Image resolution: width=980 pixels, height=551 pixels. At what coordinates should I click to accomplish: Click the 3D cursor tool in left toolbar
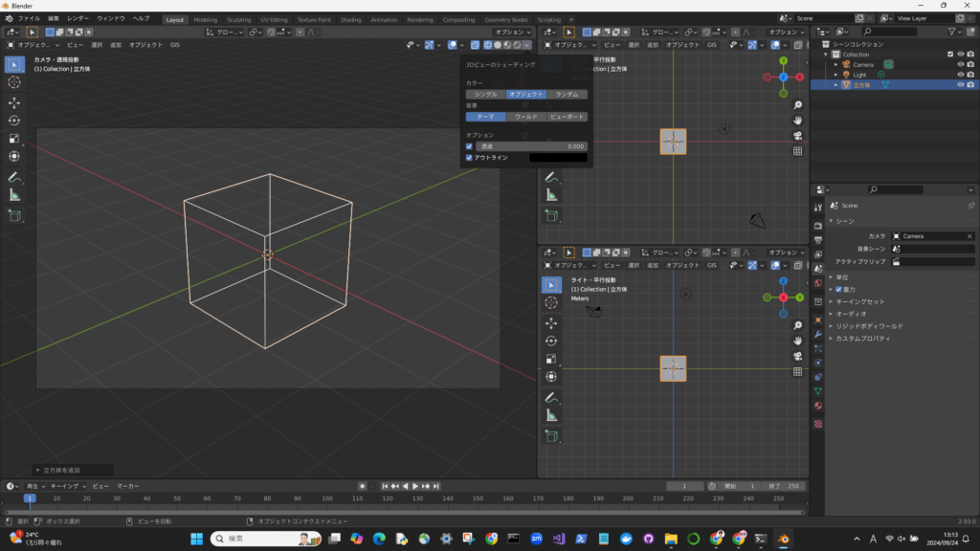click(x=14, y=83)
